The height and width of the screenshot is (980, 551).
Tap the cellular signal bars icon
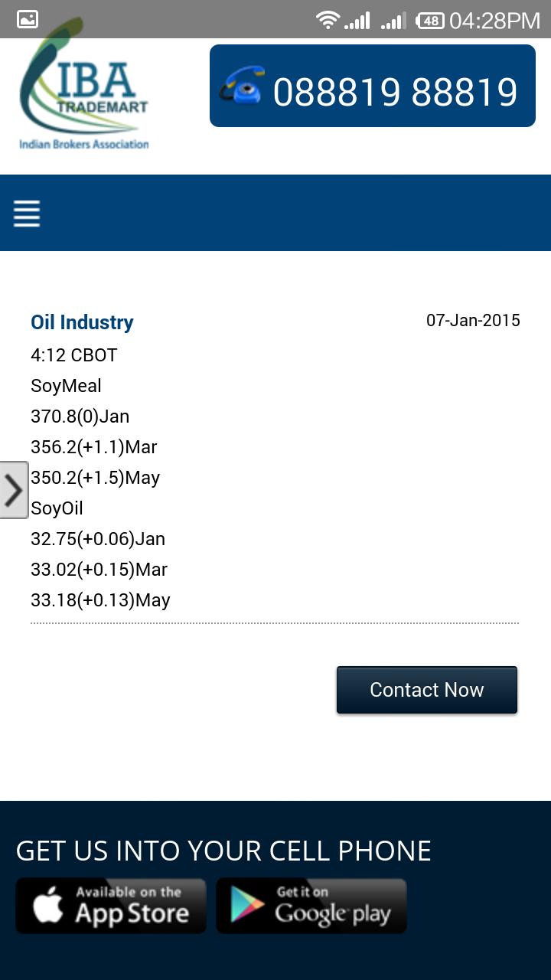click(x=357, y=21)
